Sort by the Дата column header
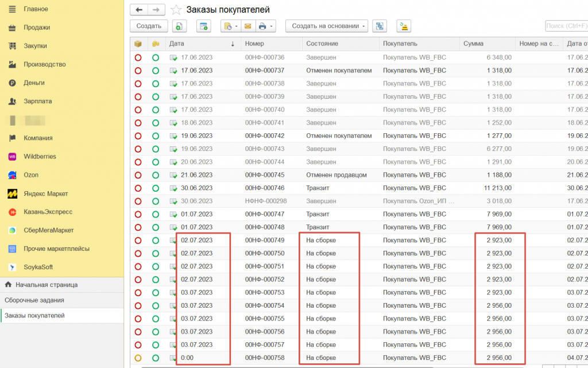The height and width of the screenshot is (368, 588). (x=201, y=44)
